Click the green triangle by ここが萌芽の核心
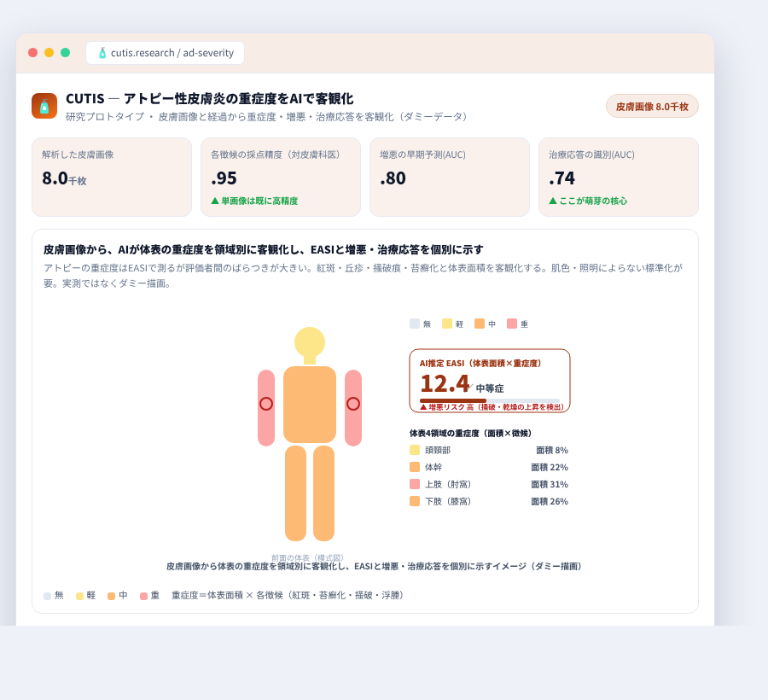 [553, 201]
